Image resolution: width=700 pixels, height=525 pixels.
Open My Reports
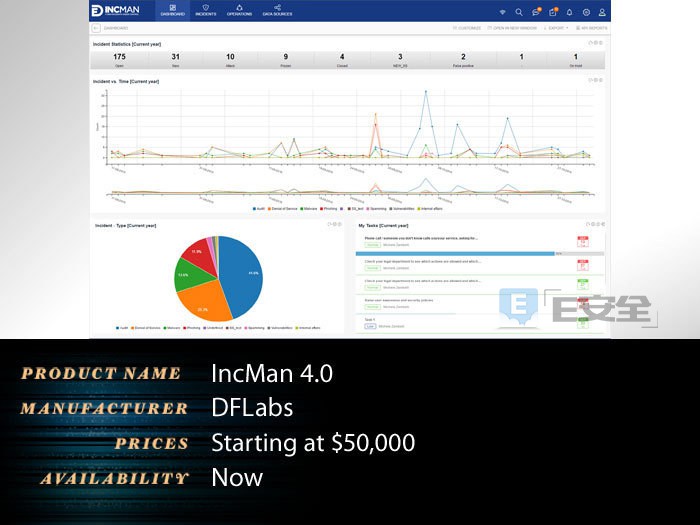pyautogui.click(x=591, y=28)
